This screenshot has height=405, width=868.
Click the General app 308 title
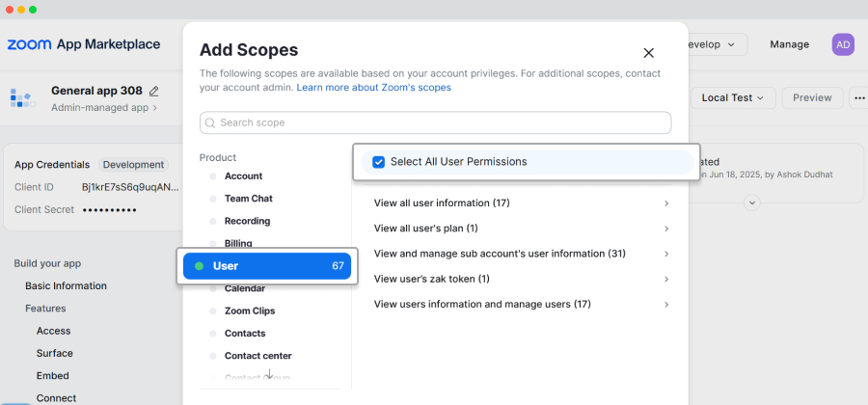(x=96, y=91)
